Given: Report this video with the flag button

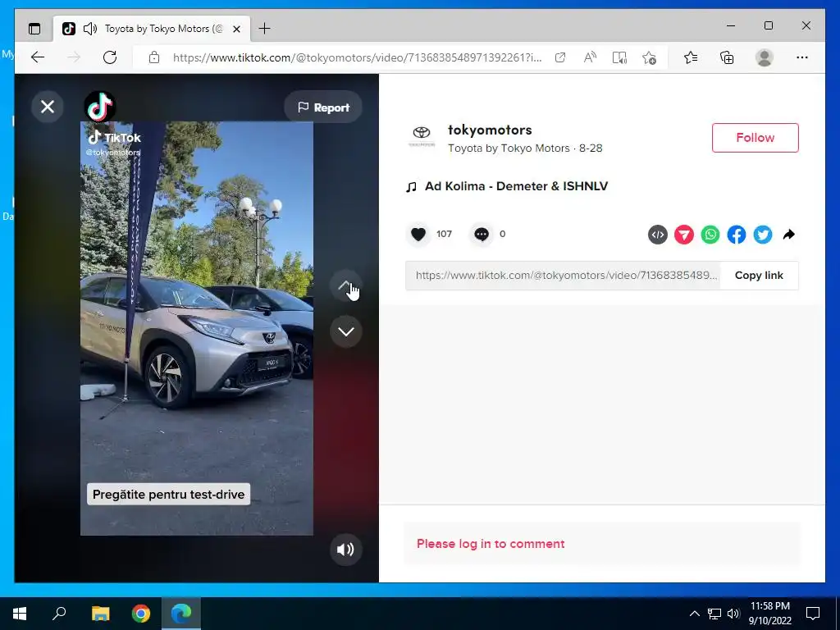Looking at the screenshot, I should (x=323, y=107).
